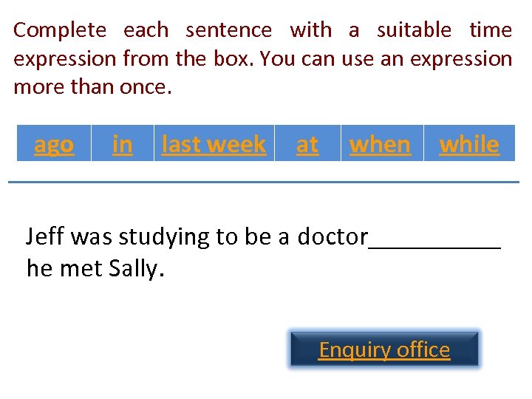
Task: Click the word "Complete" in the instructions
Action: click(61, 30)
